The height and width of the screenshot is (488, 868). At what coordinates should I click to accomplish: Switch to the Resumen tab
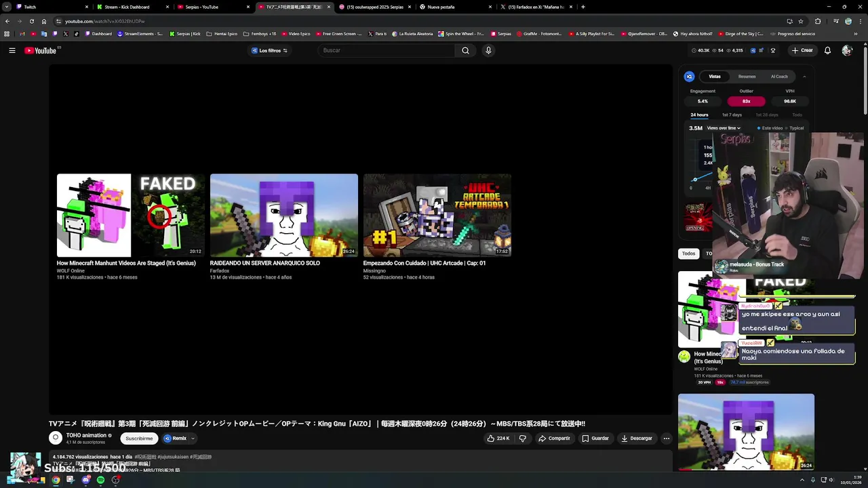(x=747, y=77)
